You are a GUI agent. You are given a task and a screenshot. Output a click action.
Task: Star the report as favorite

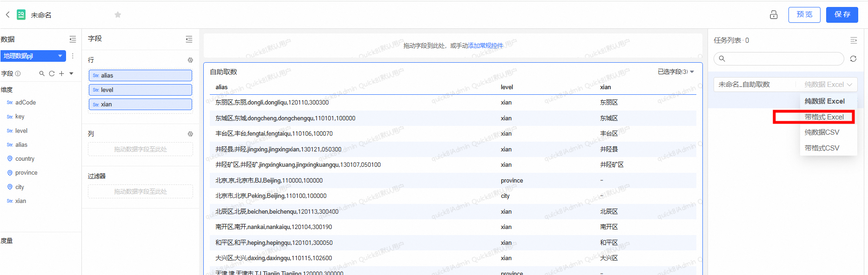118,15
